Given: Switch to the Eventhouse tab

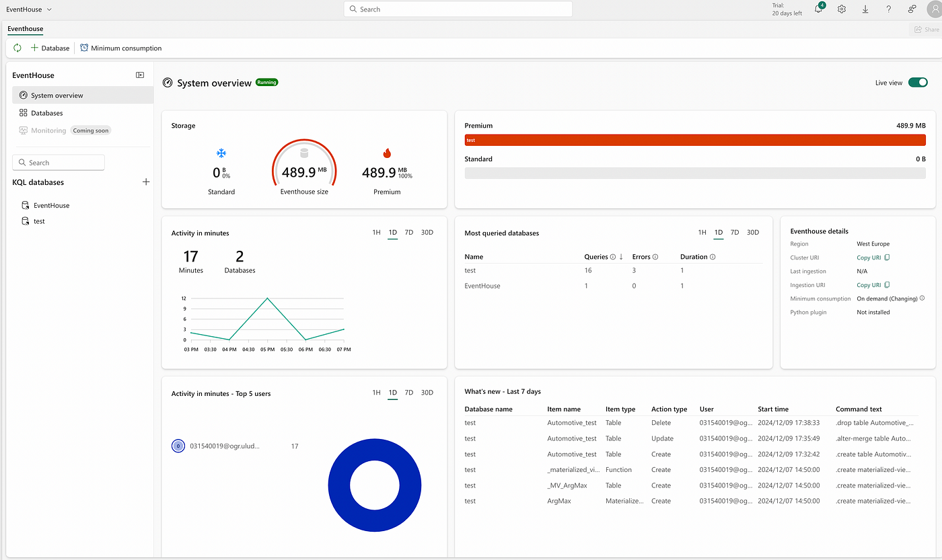Looking at the screenshot, I should pyautogui.click(x=26, y=29).
